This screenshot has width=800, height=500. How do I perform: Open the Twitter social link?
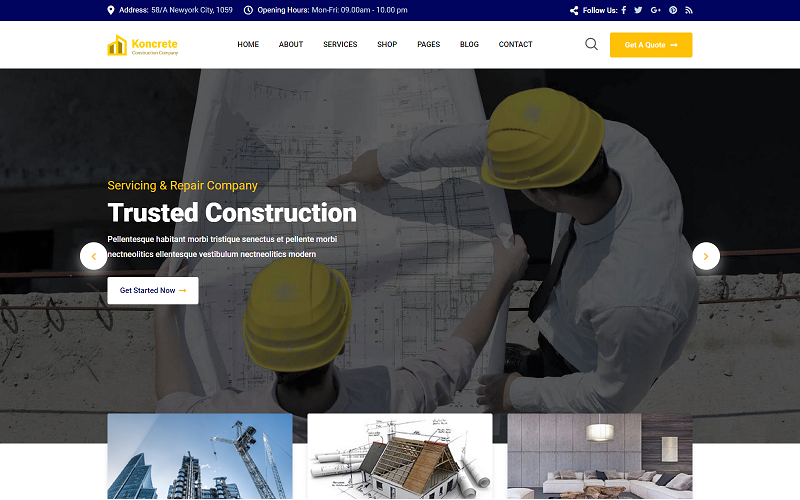click(639, 10)
